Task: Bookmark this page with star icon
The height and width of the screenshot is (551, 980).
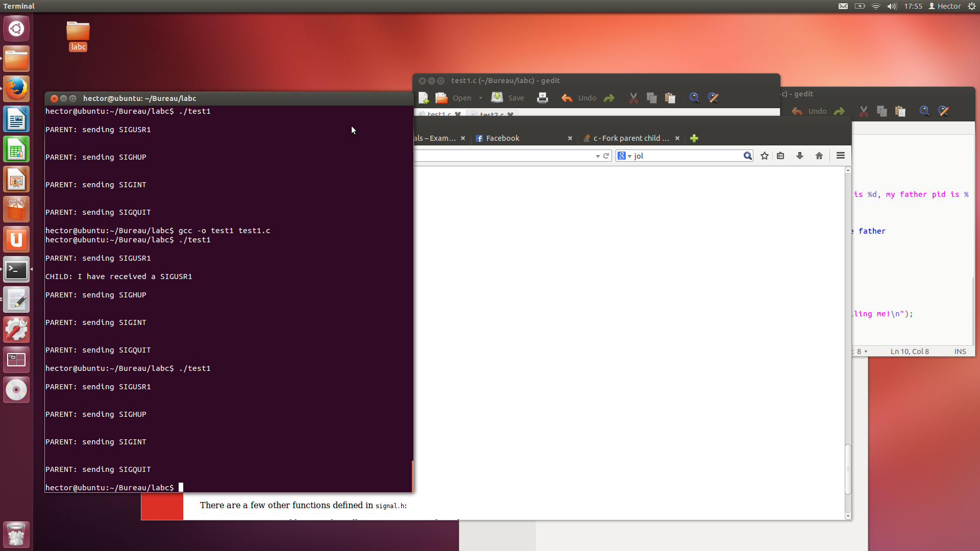Action: click(x=765, y=156)
